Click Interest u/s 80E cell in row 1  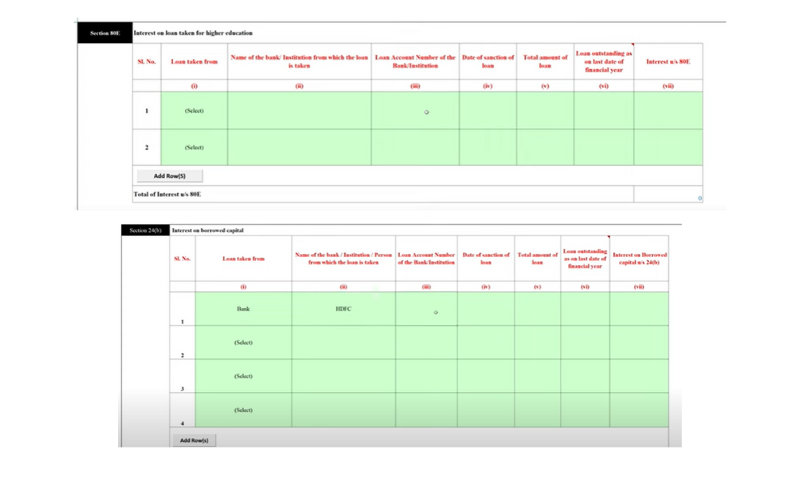[x=668, y=111]
